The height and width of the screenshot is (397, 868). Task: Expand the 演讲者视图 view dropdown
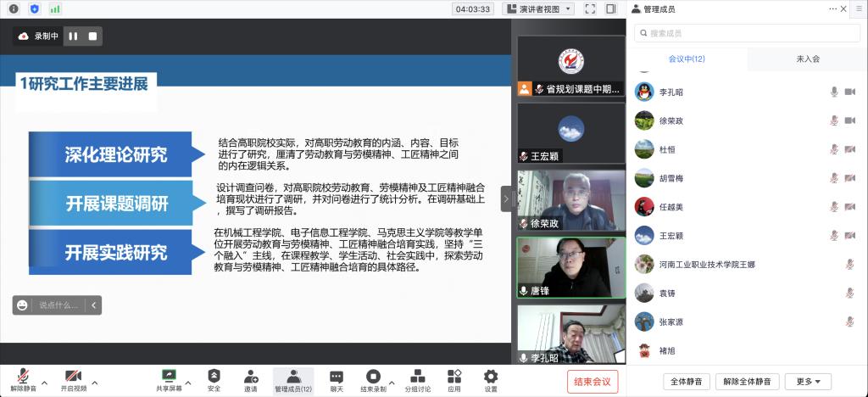pyautogui.click(x=538, y=8)
